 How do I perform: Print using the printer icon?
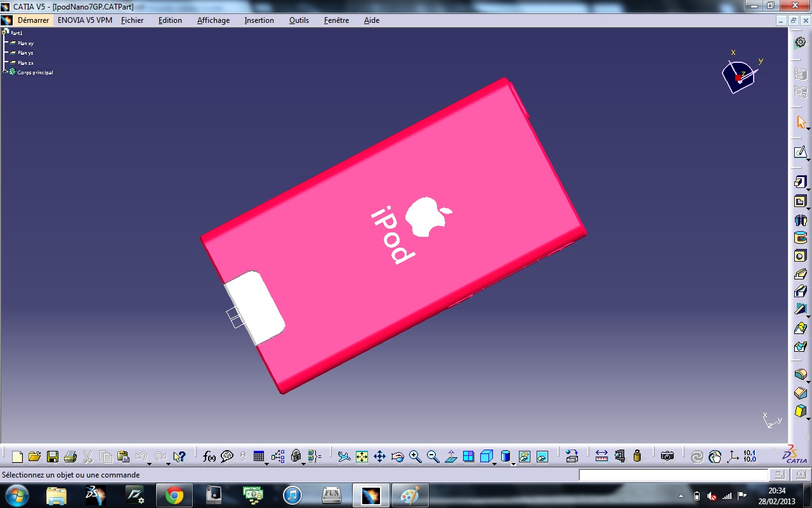[x=70, y=457]
